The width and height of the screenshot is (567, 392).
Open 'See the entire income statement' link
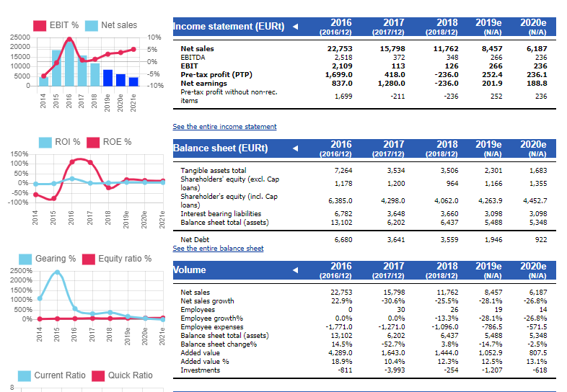pos(224,127)
